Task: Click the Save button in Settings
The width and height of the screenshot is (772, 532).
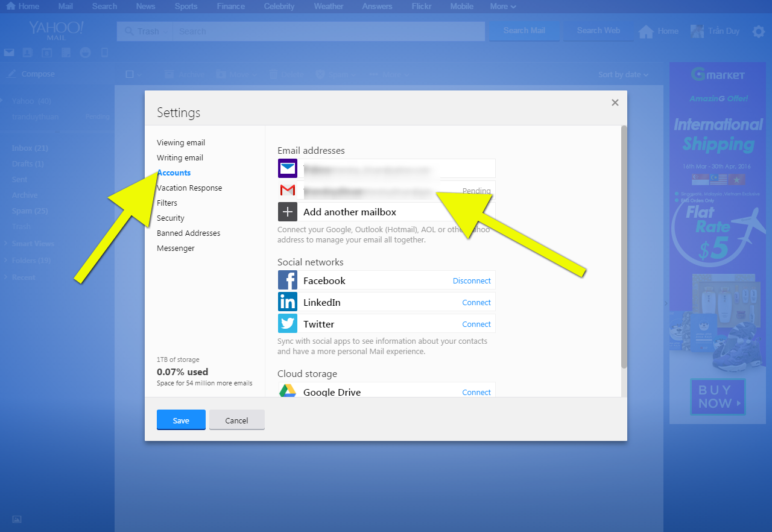Action: pyautogui.click(x=181, y=420)
